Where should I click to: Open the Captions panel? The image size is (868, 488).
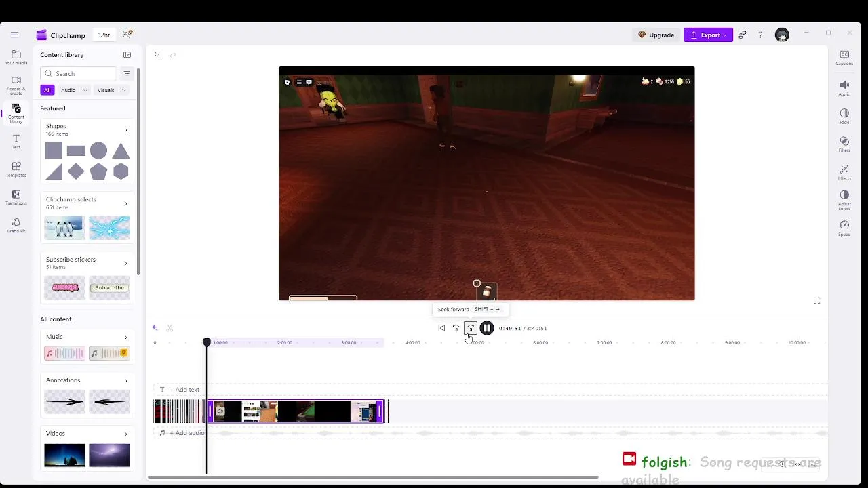pyautogui.click(x=844, y=58)
